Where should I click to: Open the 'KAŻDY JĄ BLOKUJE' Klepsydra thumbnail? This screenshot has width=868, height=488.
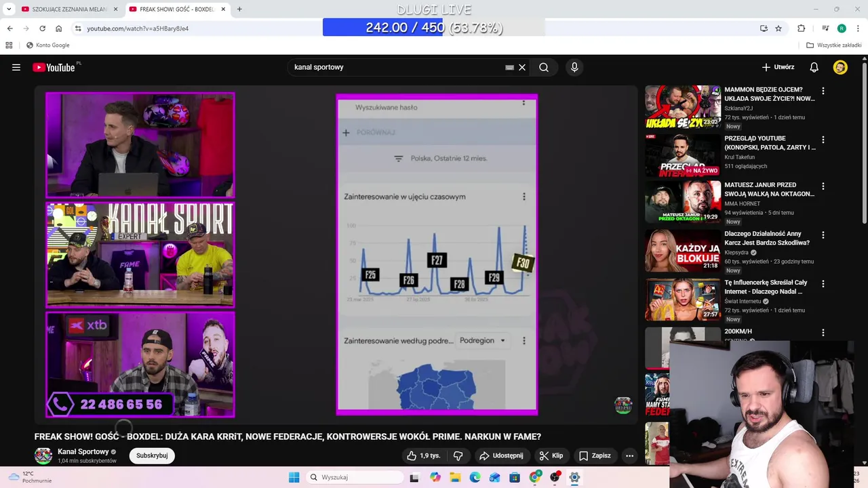(683, 251)
